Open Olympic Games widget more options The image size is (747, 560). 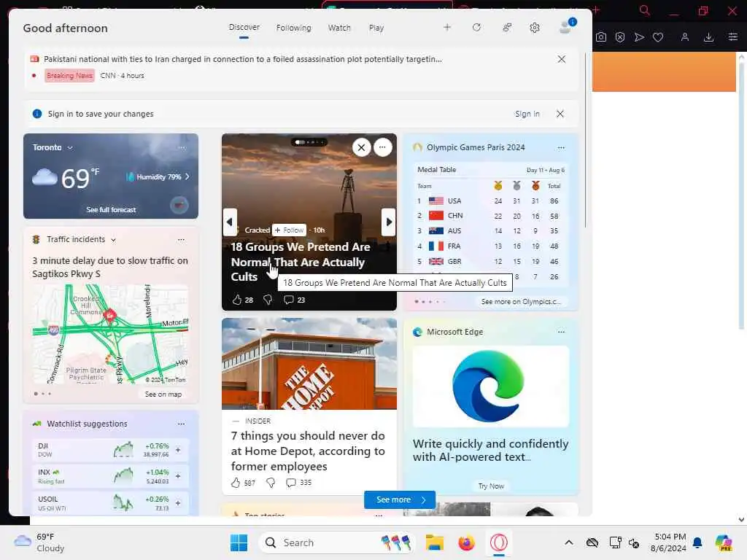click(561, 147)
